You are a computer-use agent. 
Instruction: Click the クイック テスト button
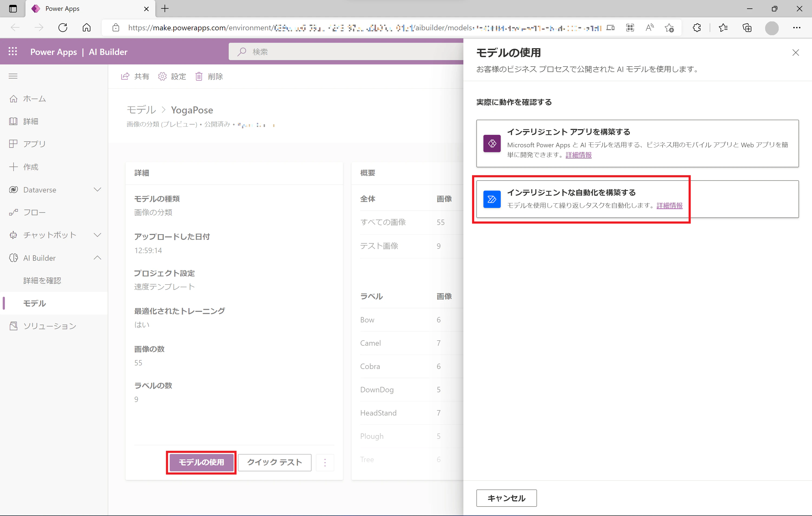click(x=274, y=462)
